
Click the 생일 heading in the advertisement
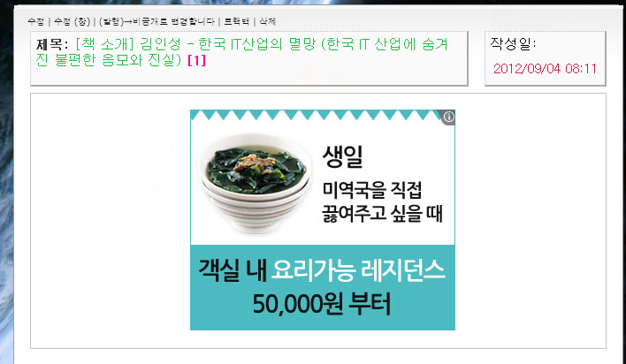pyautogui.click(x=342, y=156)
